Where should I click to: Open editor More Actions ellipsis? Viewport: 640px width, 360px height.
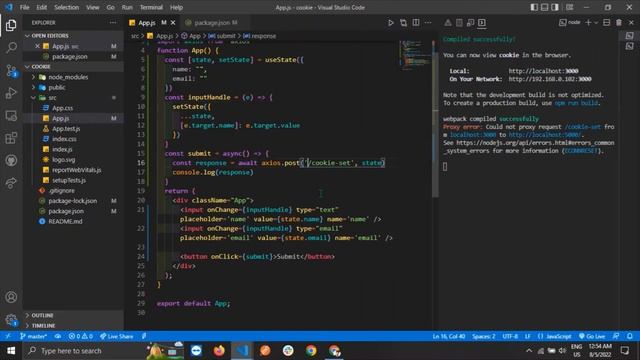[x=428, y=23]
